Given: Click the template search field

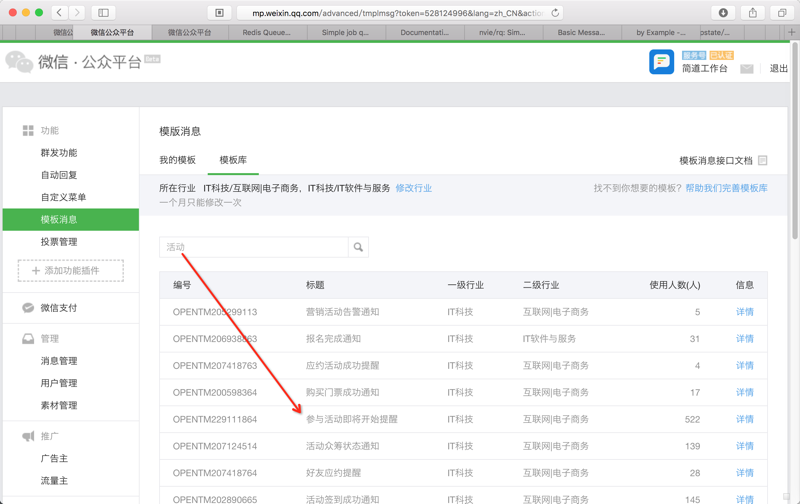Looking at the screenshot, I should 254,247.
